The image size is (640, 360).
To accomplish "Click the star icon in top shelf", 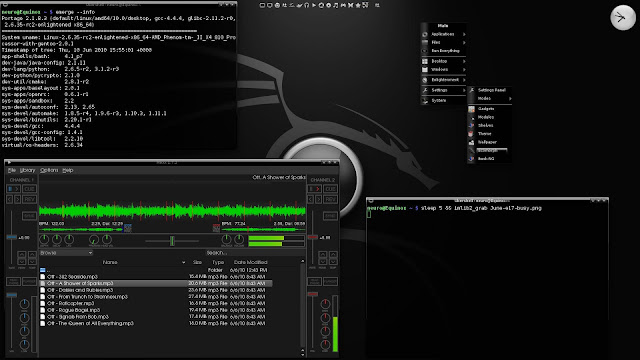I will pyautogui.click(x=358, y=5).
